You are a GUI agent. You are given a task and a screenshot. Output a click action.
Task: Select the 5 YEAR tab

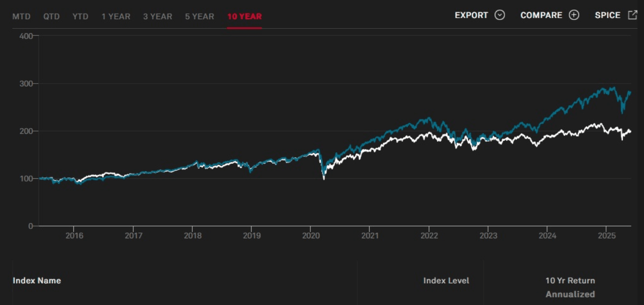[199, 17]
